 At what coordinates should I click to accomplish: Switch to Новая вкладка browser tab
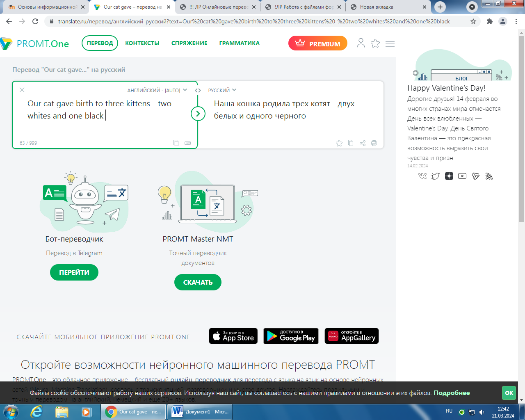click(388, 7)
